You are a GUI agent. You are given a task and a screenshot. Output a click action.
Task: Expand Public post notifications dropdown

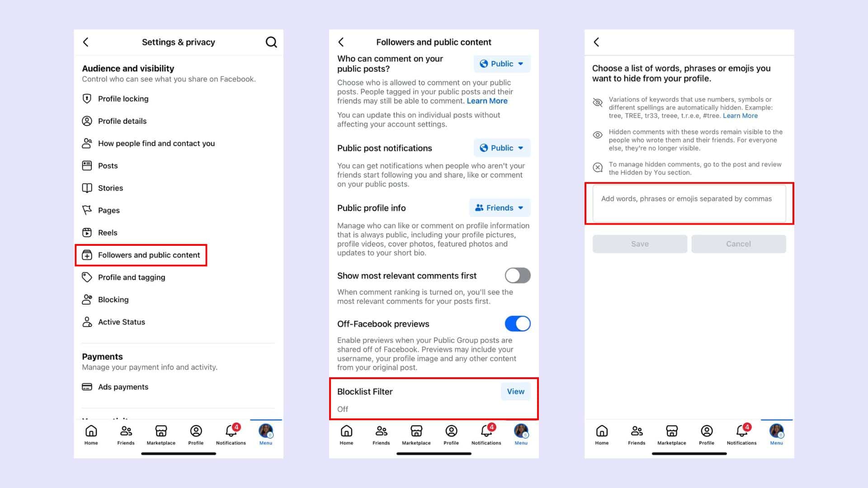502,148
